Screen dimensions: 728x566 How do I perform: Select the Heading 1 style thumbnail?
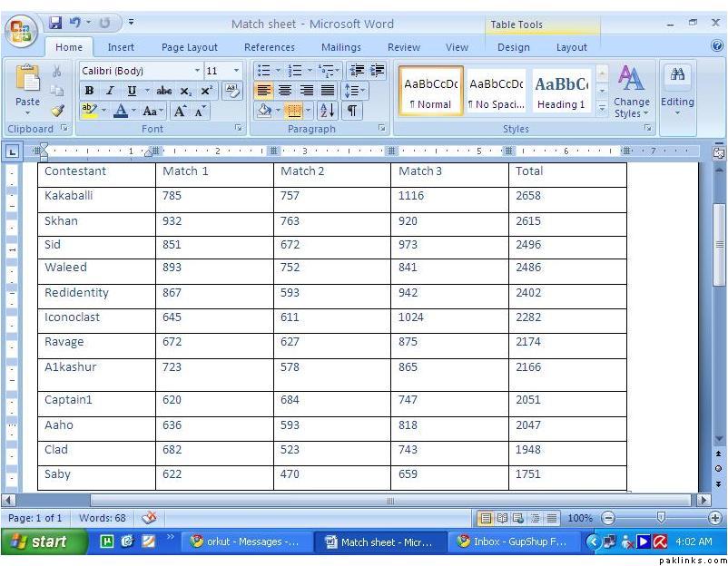tap(560, 92)
